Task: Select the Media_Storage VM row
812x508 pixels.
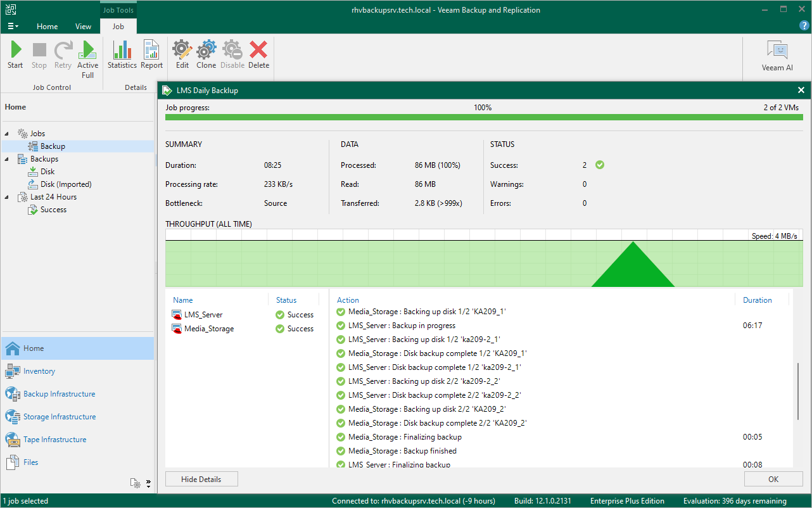Action: coord(245,329)
